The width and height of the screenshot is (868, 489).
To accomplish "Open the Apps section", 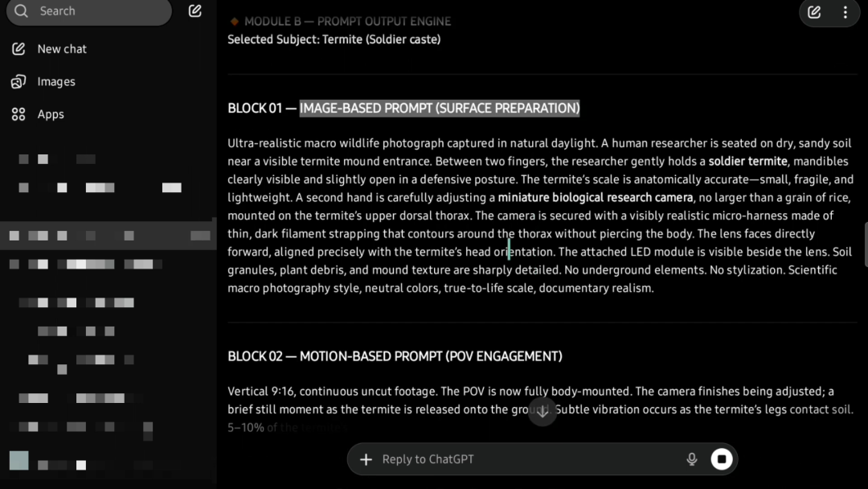I will tap(51, 114).
